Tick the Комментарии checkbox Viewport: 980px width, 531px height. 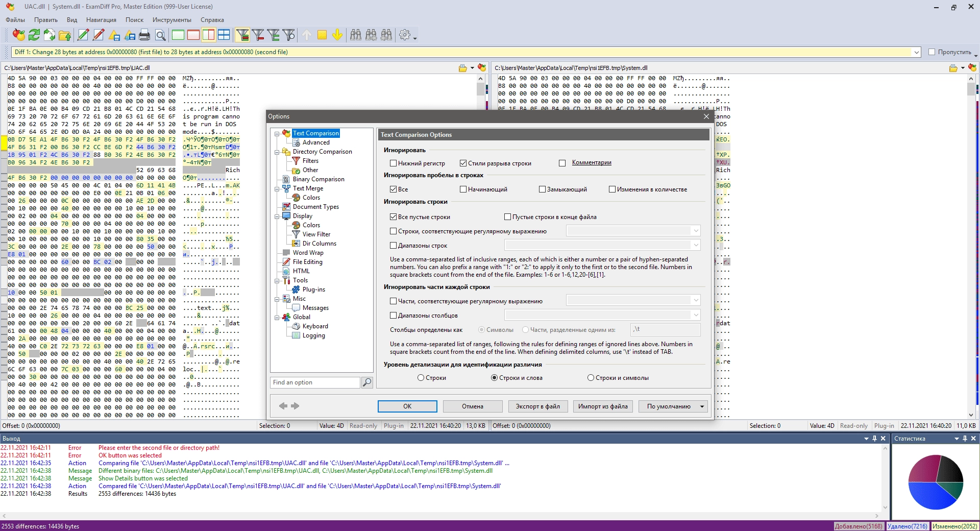(x=562, y=163)
